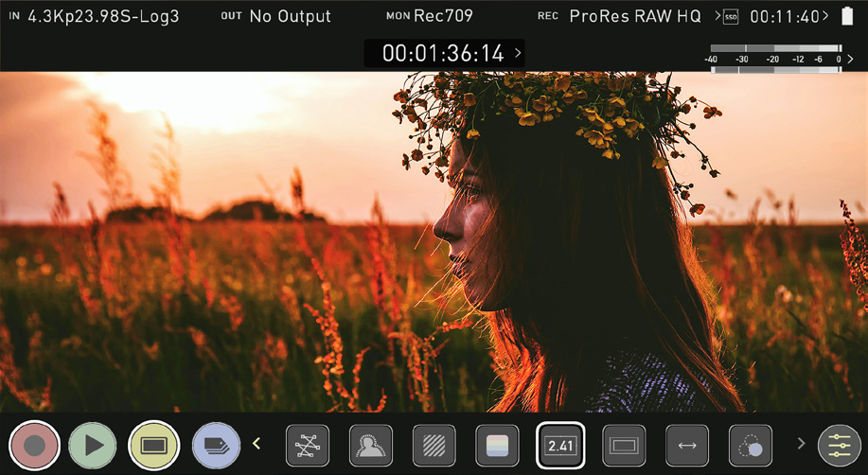Open the timecode 00:01:36:14 options
The height and width of the screenshot is (475, 868).
point(443,54)
